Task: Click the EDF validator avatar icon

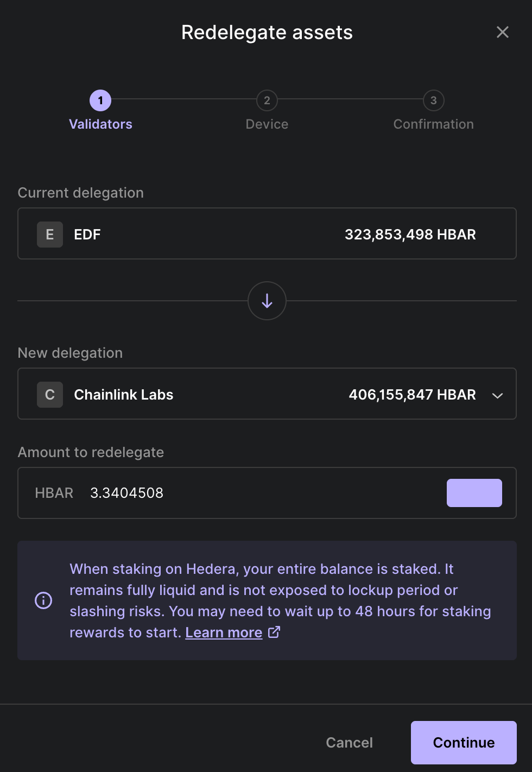Action: tap(49, 234)
